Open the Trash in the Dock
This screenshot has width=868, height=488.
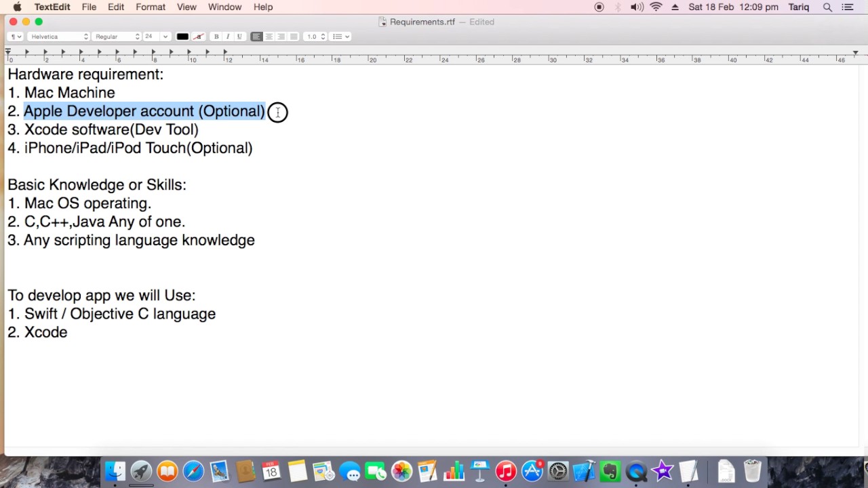(x=752, y=471)
